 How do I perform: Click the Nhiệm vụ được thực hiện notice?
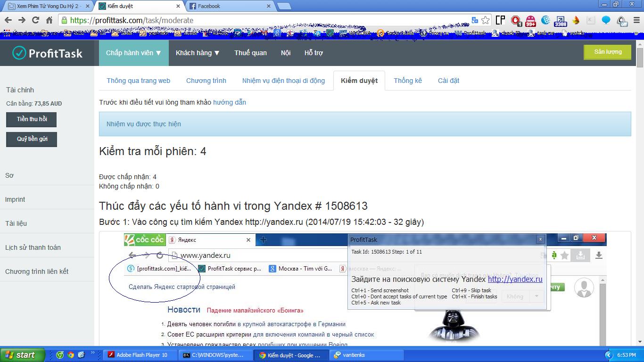click(x=365, y=124)
